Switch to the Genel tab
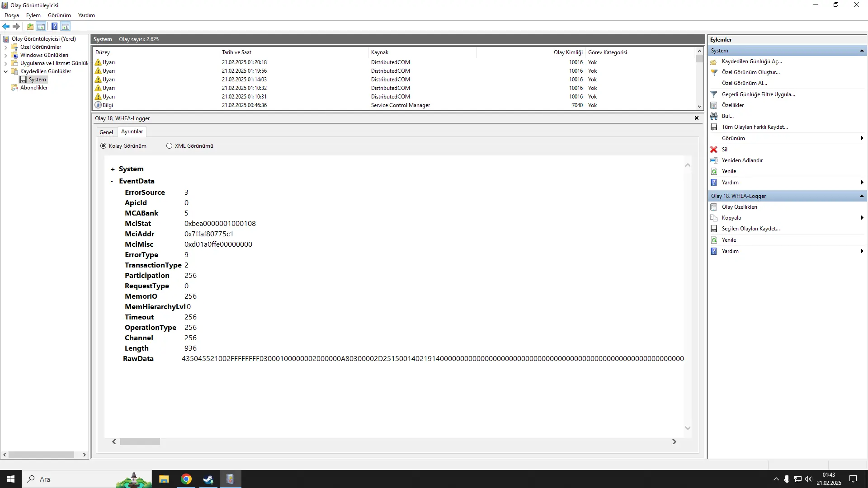This screenshot has width=868, height=488. pos(106,132)
